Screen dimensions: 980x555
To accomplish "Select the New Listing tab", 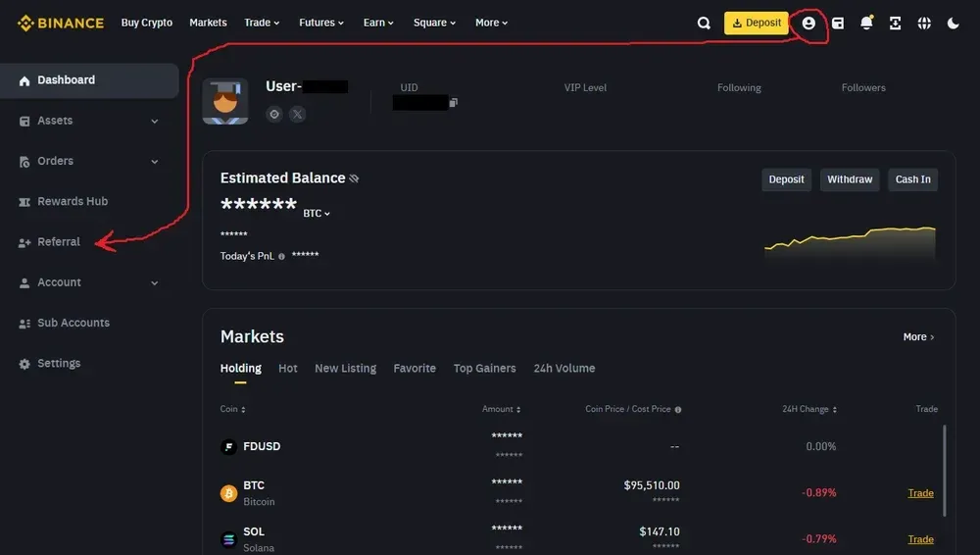I will coord(346,369).
